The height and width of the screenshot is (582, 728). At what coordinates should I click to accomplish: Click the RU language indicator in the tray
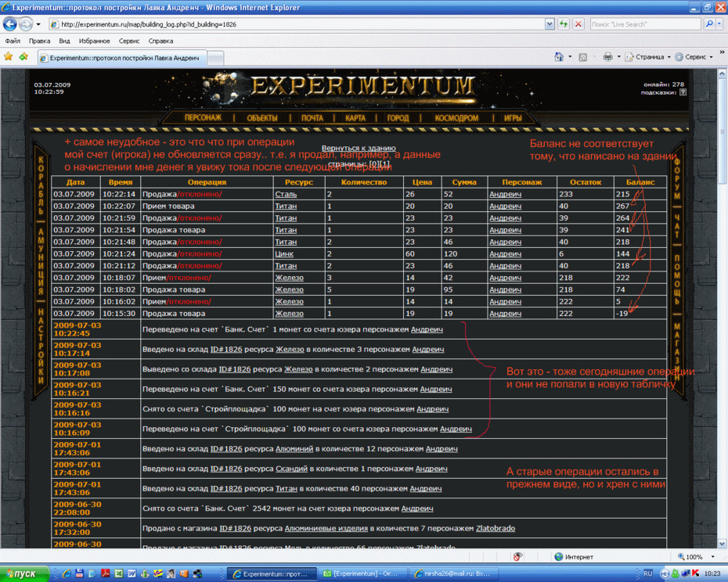(647, 573)
